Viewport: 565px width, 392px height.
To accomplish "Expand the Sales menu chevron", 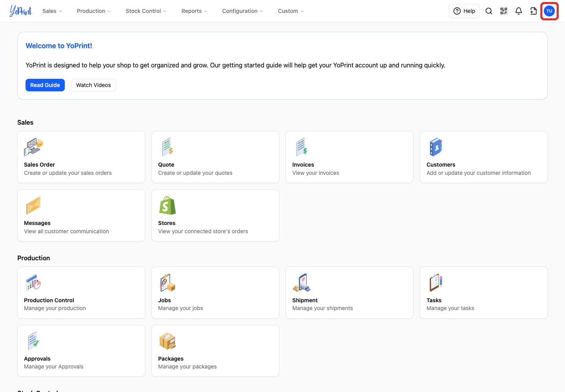I will tap(60, 11).
